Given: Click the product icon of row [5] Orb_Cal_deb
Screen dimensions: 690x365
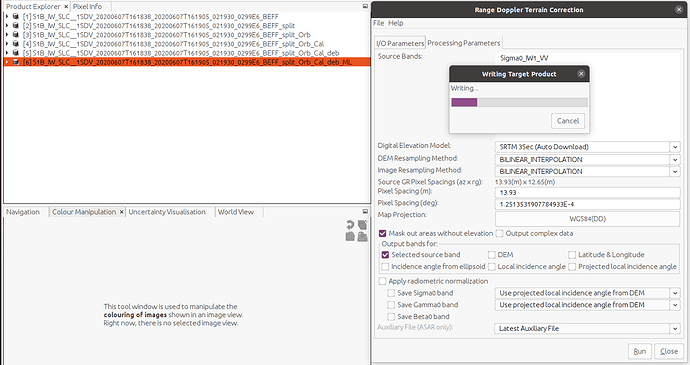Looking at the screenshot, I should [16, 53].
